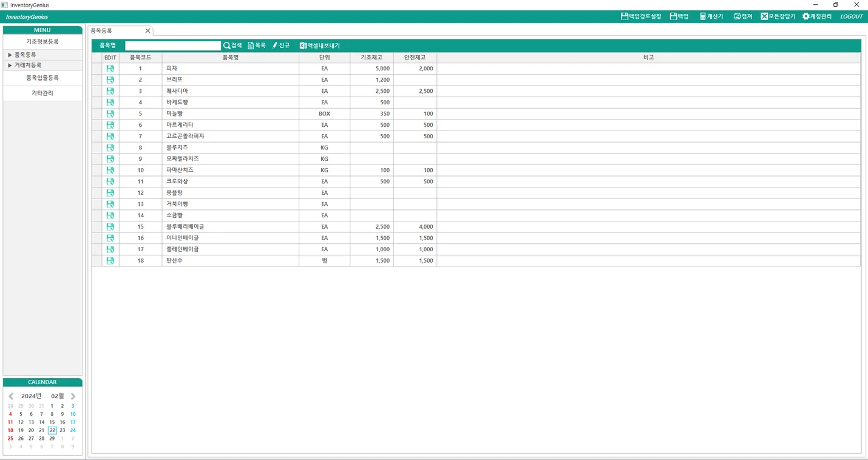Click the BOX unit cell of 마늘빵
Screen dimensions: 868x460
click(x=324, y=113)
